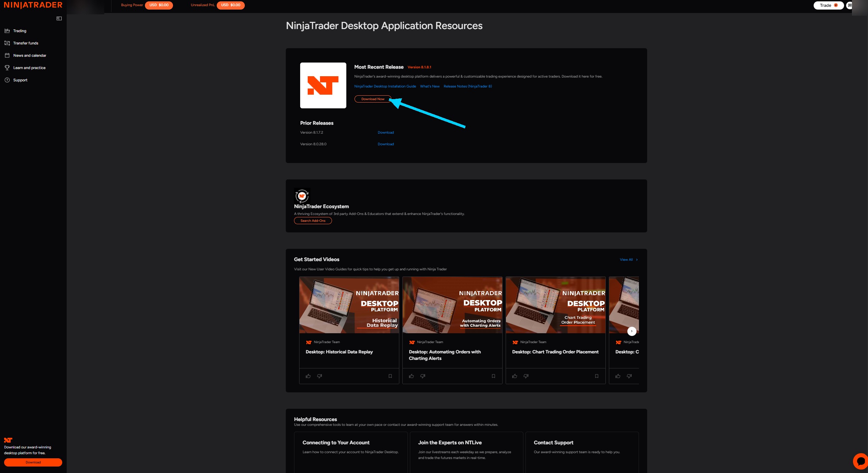
Task: Click title 'Desktop: Chart Trading Order Placement'
Action: click(x=555, y=352)
